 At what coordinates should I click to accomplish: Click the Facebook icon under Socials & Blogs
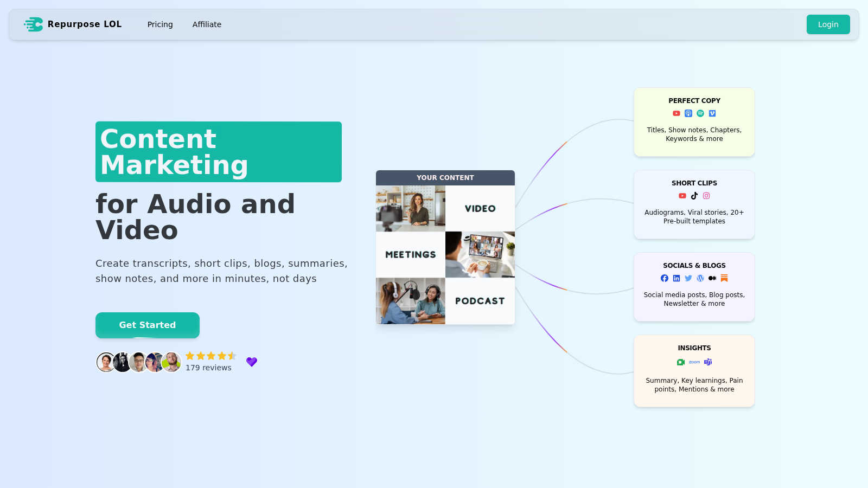(x=665, y=278)
